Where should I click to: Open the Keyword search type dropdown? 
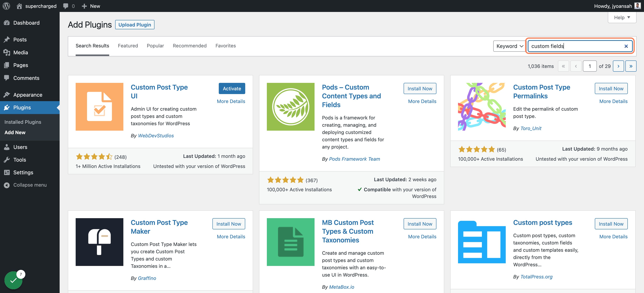click(x=509, y=46)
